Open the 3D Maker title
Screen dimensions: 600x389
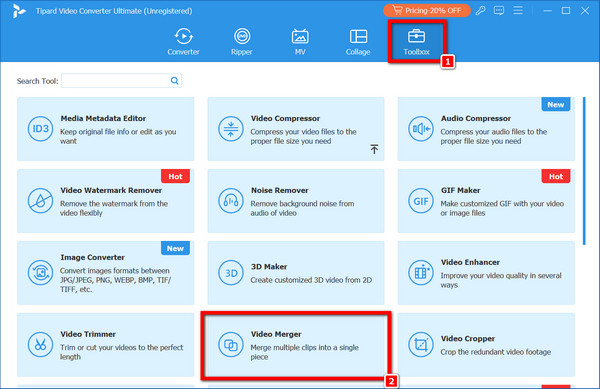pos(269,267)
